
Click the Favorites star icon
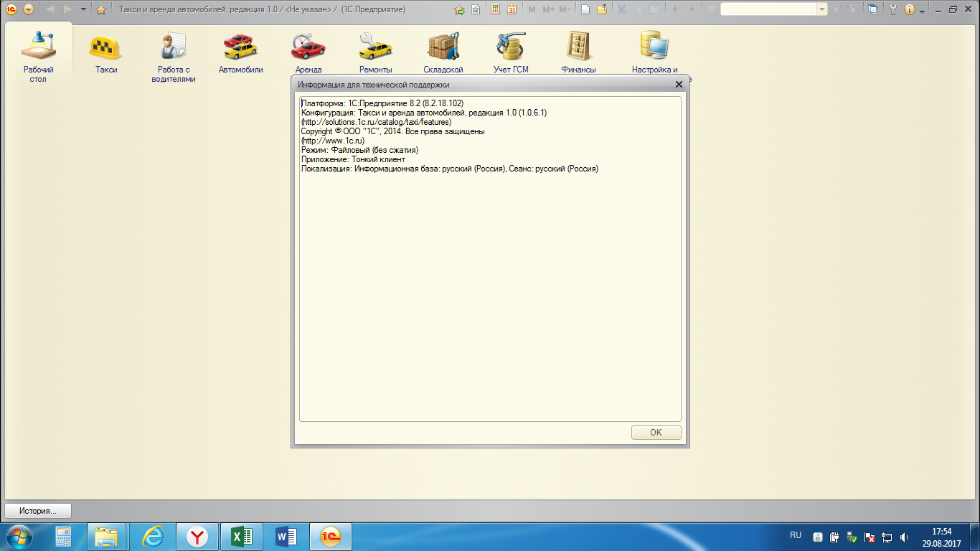[x=101, y=9]
